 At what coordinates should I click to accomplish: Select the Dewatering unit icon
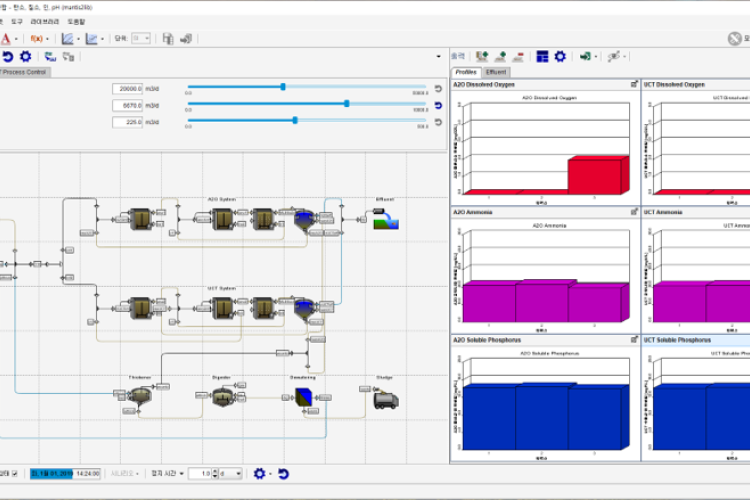(304, 397)
